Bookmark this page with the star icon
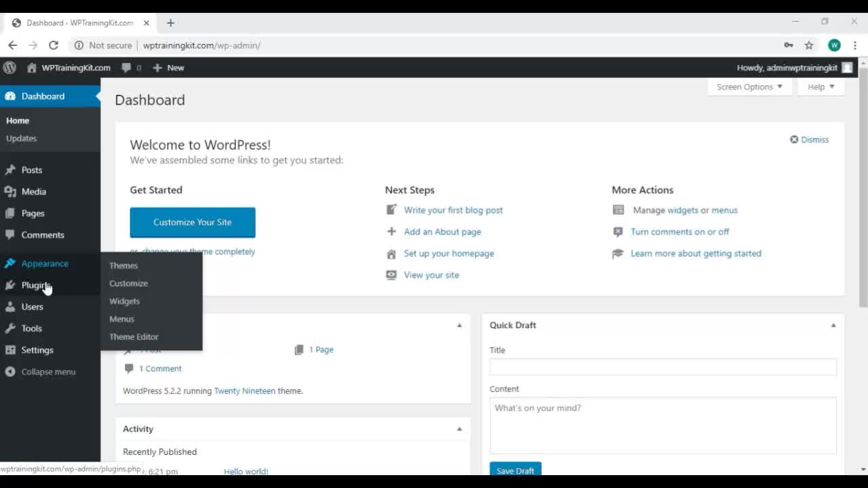868x488 pixels. pyautogui.click(x=809, y=45)
